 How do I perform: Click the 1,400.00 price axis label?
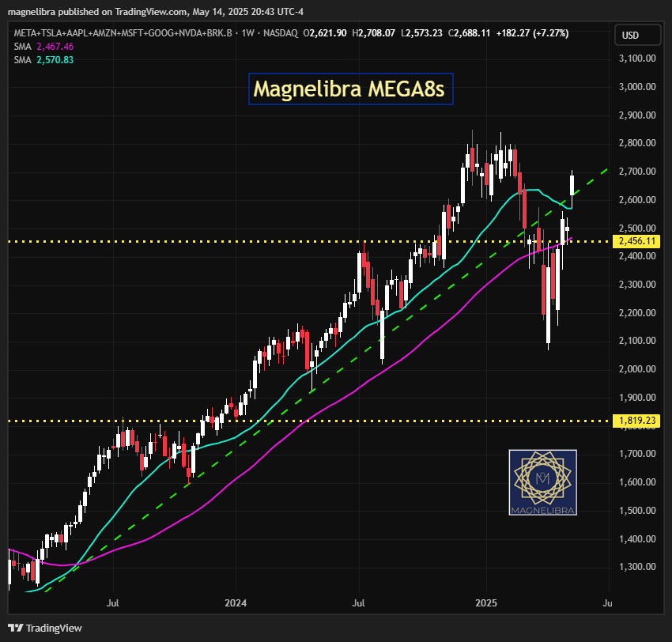click(637, 538)
